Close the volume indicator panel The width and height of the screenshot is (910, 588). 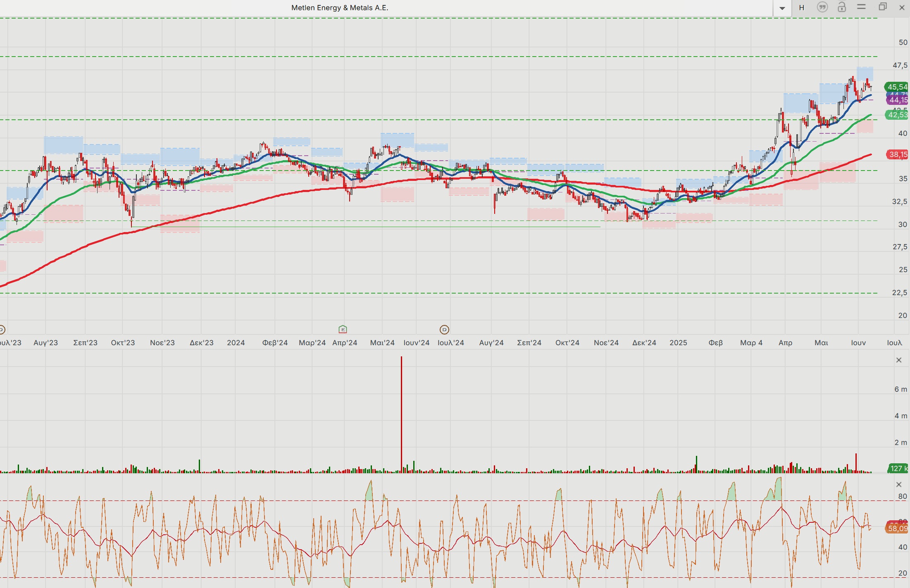tap(898, 360)
